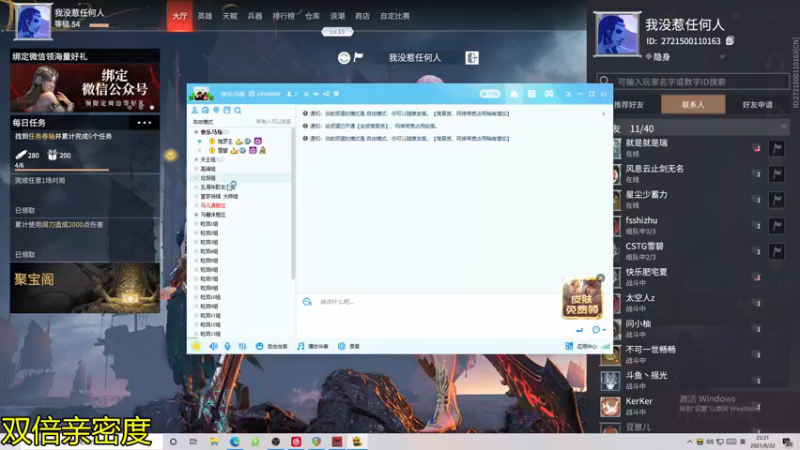800x450 pixels.
Task: Select friend 快乐肥宅夏 in list
Action: [694, 277]
